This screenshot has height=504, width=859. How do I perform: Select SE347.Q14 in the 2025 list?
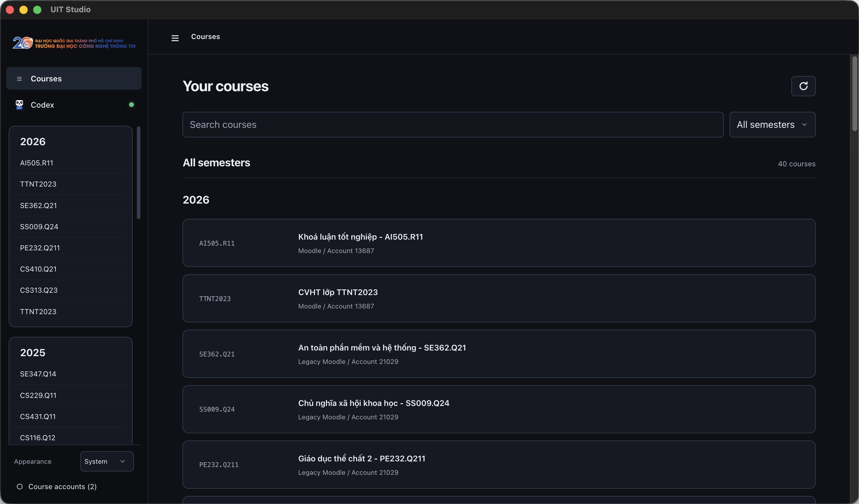(71, 374)
